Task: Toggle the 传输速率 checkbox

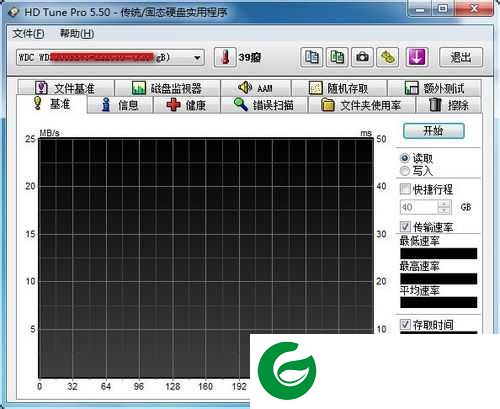Action: tap(405, 227)
